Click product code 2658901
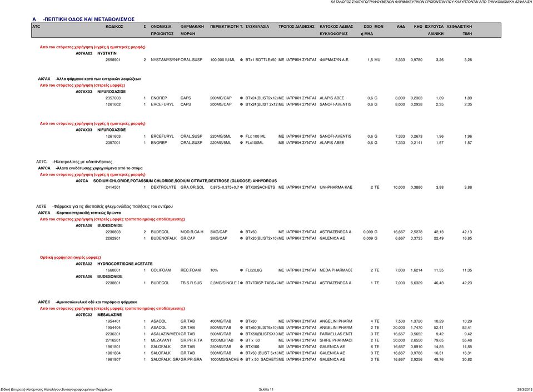Viewport: 533px width, 392px height. 113,60
